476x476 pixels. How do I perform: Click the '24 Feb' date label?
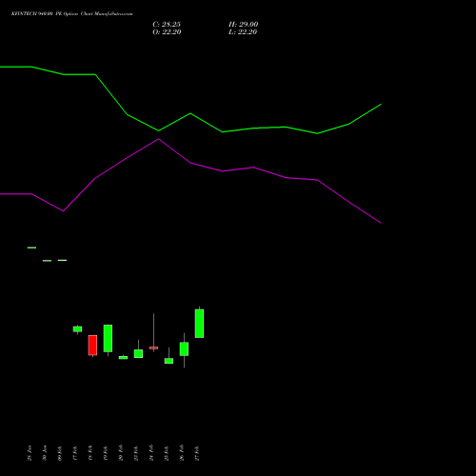(151, 453)
